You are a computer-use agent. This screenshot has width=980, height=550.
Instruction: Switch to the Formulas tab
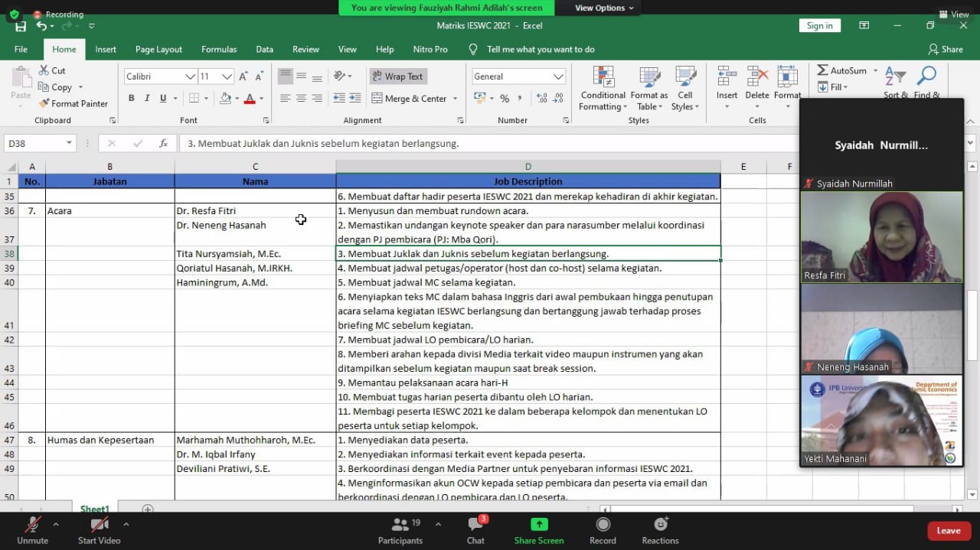(219, 49)
